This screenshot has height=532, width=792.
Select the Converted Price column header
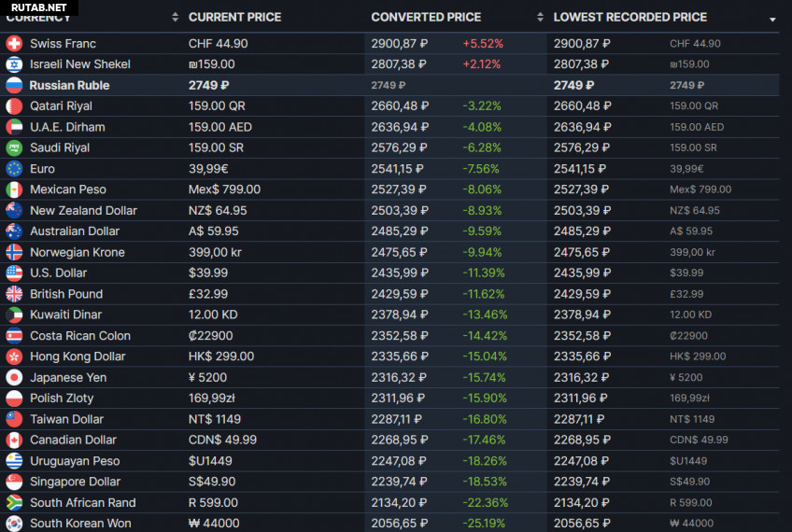click(x=426, y=18)
